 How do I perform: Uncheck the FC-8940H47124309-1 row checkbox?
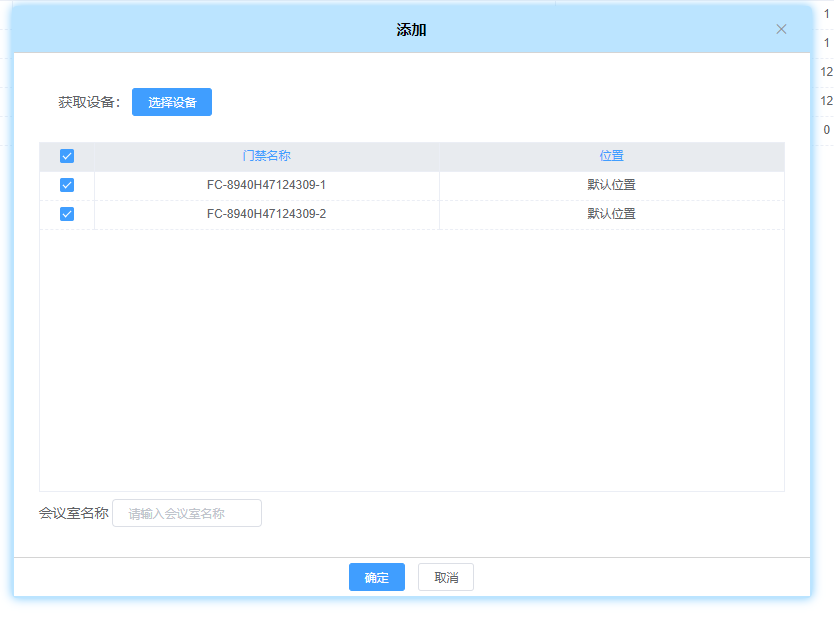67,185
